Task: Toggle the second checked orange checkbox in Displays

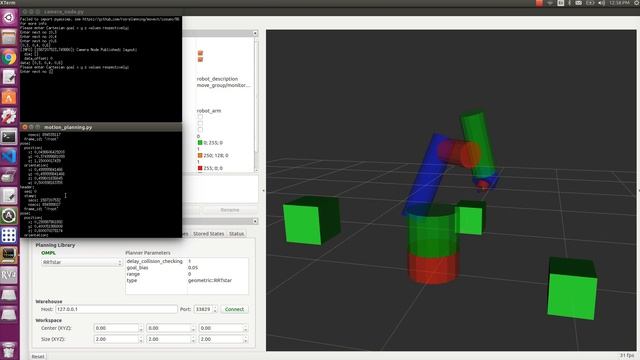Action: click(200, 60)
